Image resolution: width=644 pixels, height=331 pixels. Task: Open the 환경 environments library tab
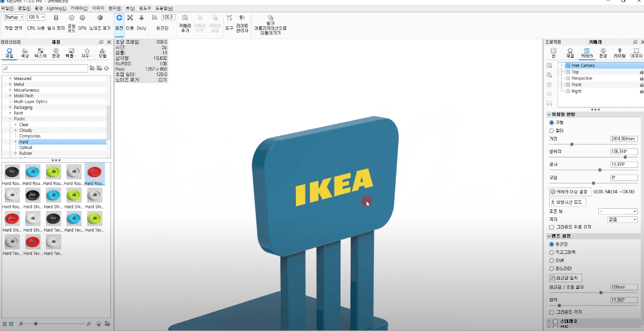(56, 53)
